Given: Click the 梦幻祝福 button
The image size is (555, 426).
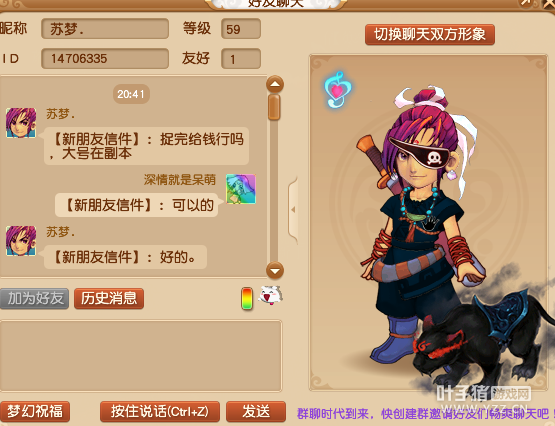Looking at the screenshot, I should pos(35,411).
